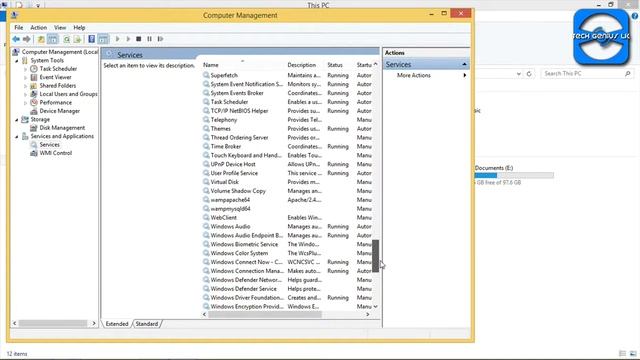Click the Pause Service toolbar icon
Image resolution: width=640 pixels, height=360 pixels.
(149, 39)
